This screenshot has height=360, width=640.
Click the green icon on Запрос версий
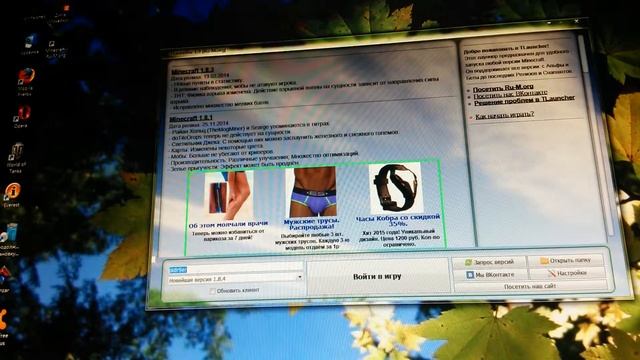tap(469, 262)
